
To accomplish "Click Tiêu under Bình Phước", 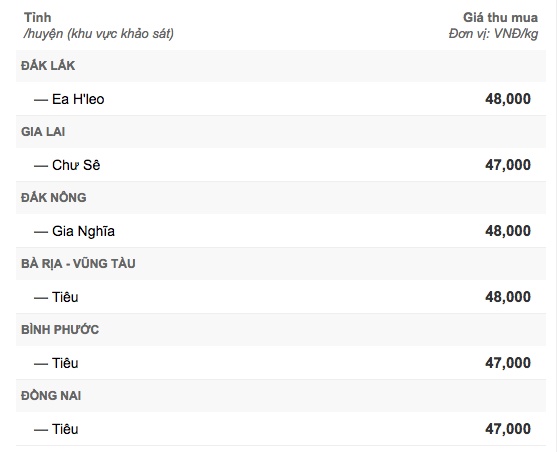I will 65,363.
